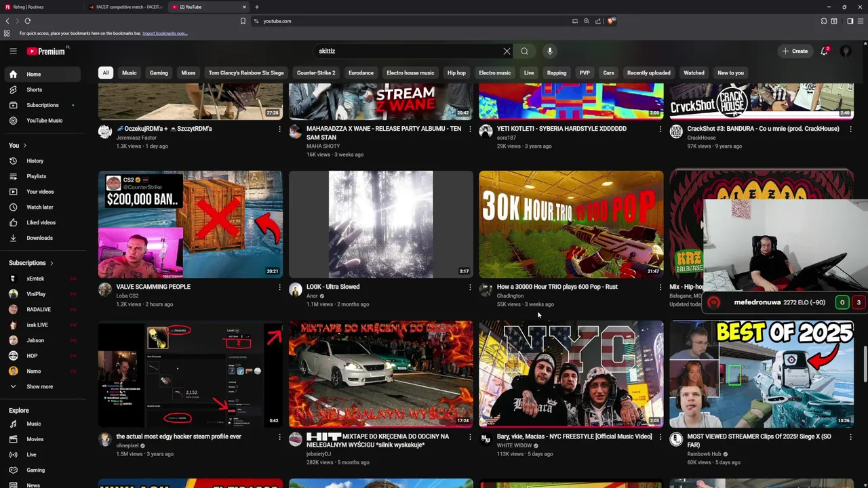The width and height of the screenshot is (868, 488).
Task: Click Import bookmarks now link
Action: (x=165, y=33)
